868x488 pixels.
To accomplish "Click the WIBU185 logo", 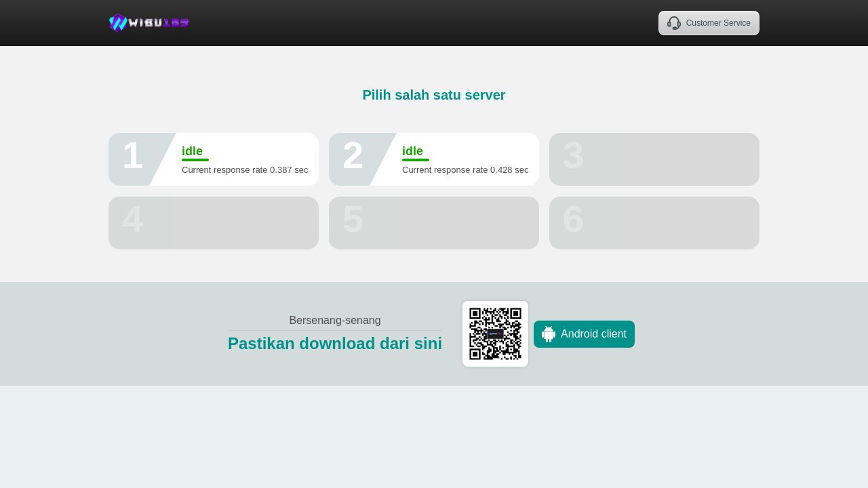I will tap(149, 23).
